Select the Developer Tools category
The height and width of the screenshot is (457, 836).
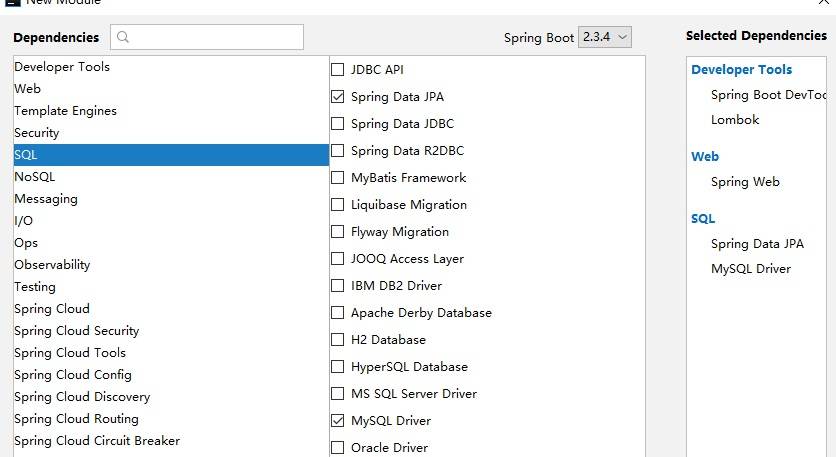coord(62,67)
